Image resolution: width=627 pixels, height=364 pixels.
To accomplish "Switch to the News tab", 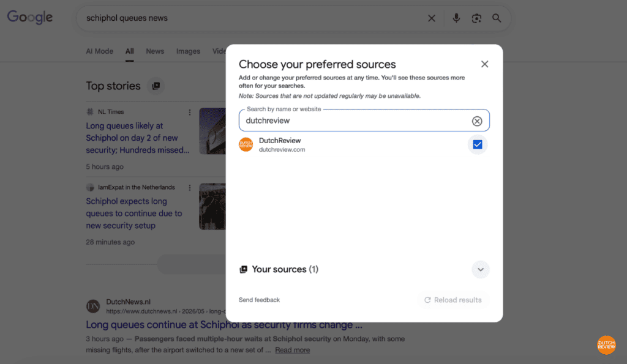I will tap(155, 51).
